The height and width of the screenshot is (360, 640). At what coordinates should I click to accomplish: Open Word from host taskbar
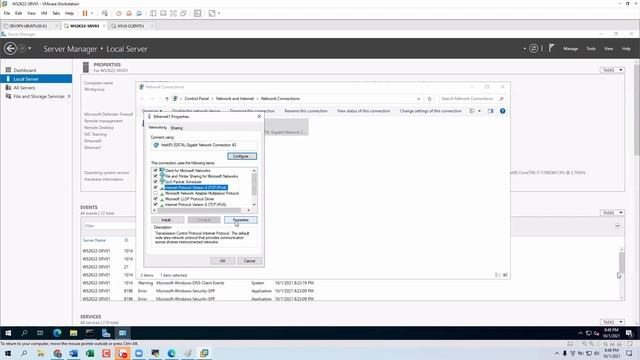pyautogui.click(x=73, y=353)
